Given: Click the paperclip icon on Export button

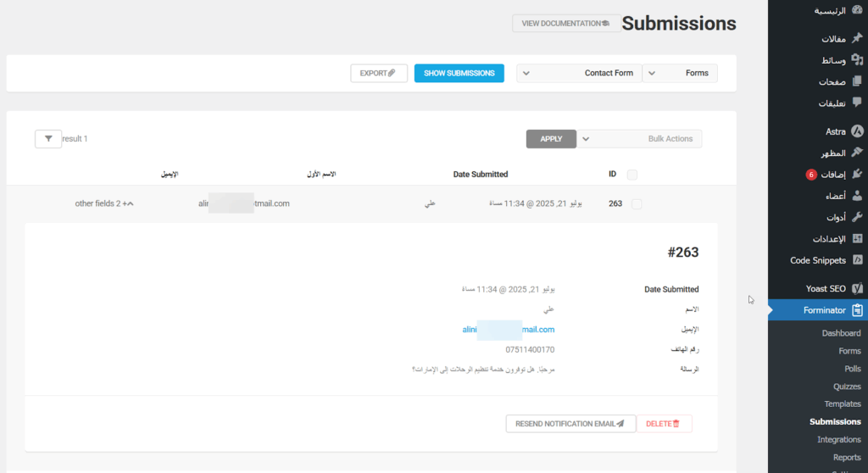Looking at the screenshot, I should pyautogui.click(x=392, y=73).
